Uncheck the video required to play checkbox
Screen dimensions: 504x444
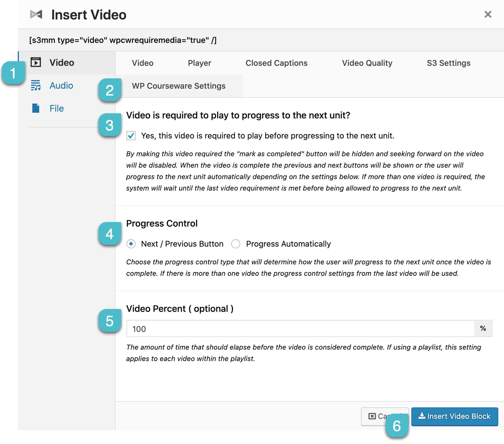[131, 136]
